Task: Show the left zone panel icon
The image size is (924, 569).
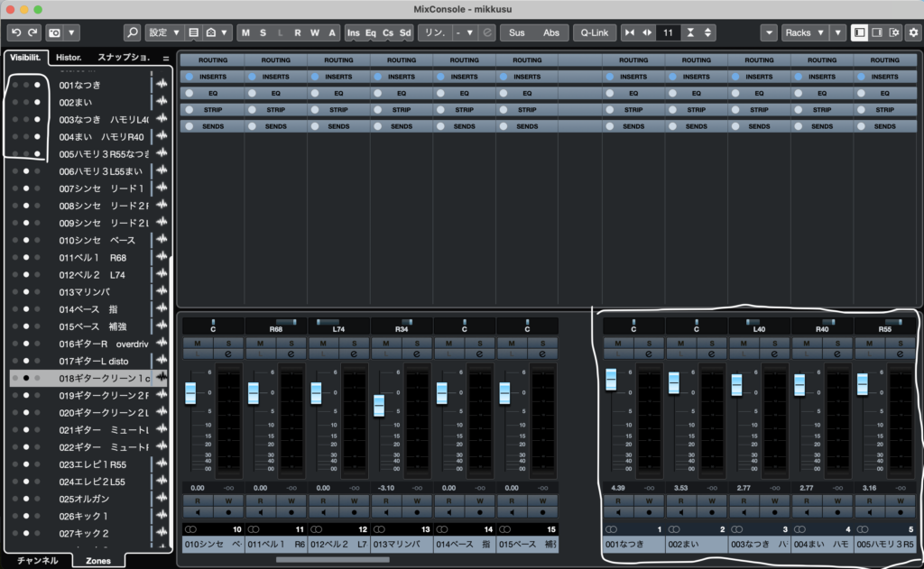Action: tap(859, 32)
